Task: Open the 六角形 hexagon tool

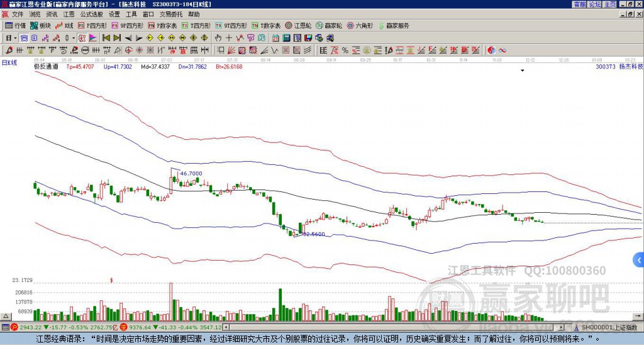Action: (x=360, y=25)
